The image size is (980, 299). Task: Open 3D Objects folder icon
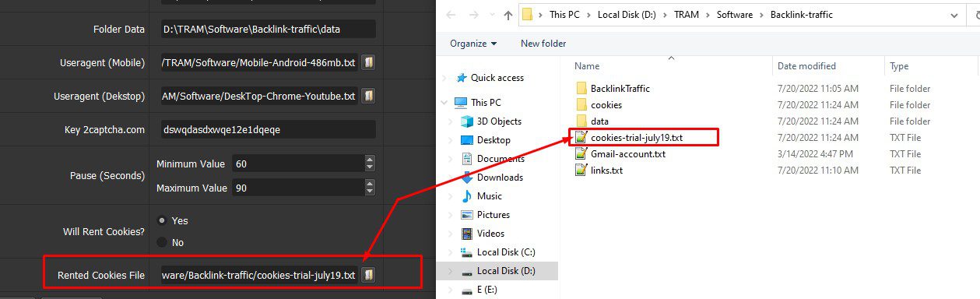[x=467, y=121]
